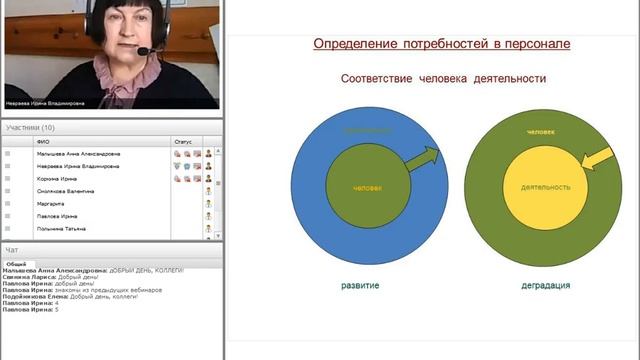Viewport: 640px width, 360px height.
Task: Click the развитие label on slide
Action: pos(360,285)
